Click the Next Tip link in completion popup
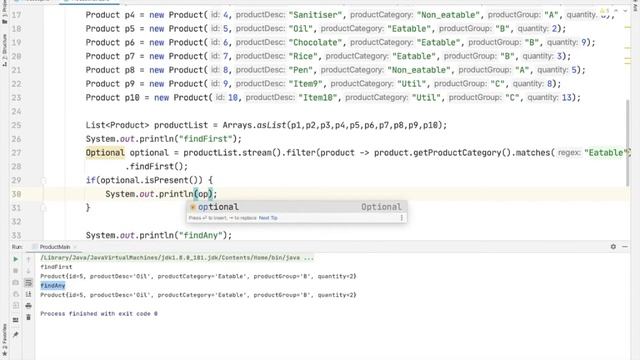 click(x=268, y=218)
